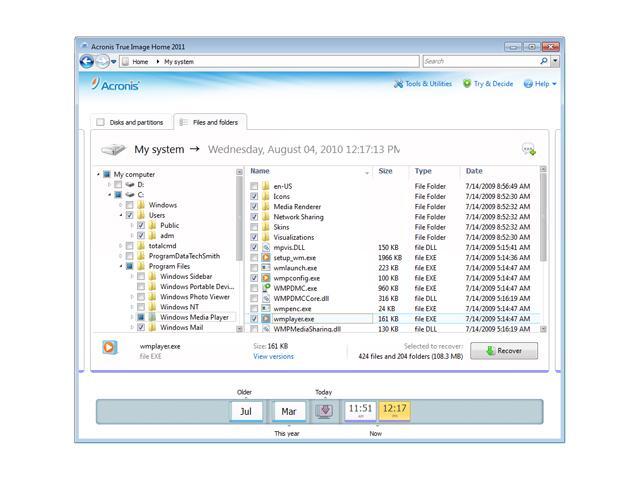Expand the D: drive node
Screen dimensions: 640x480
click(x=109, y=184)
